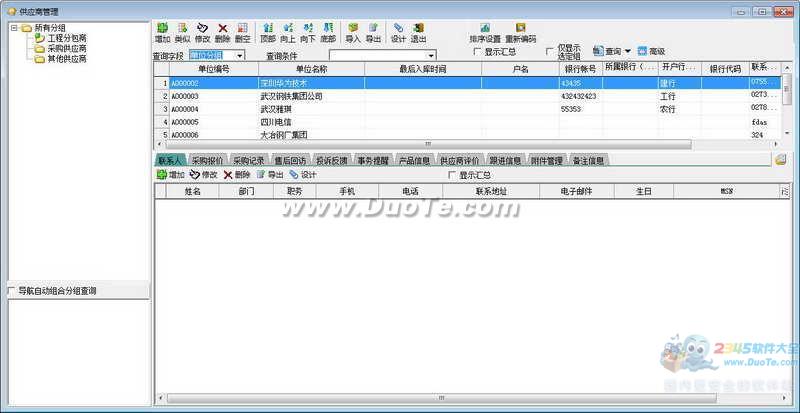
Task: Check 导航自动组合分组查询 option
Action: (11, 291)
